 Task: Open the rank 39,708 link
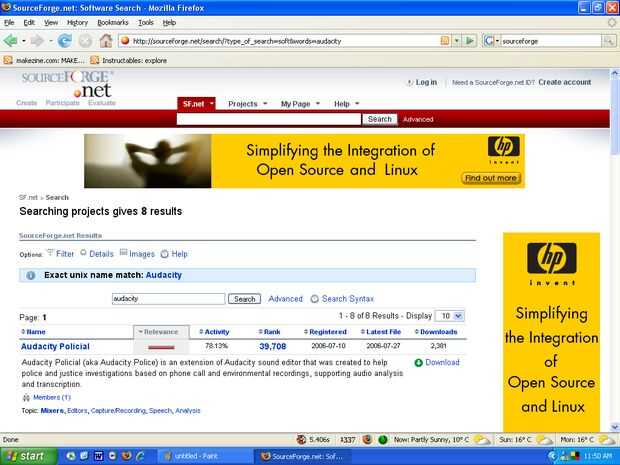tap(273, 346)
